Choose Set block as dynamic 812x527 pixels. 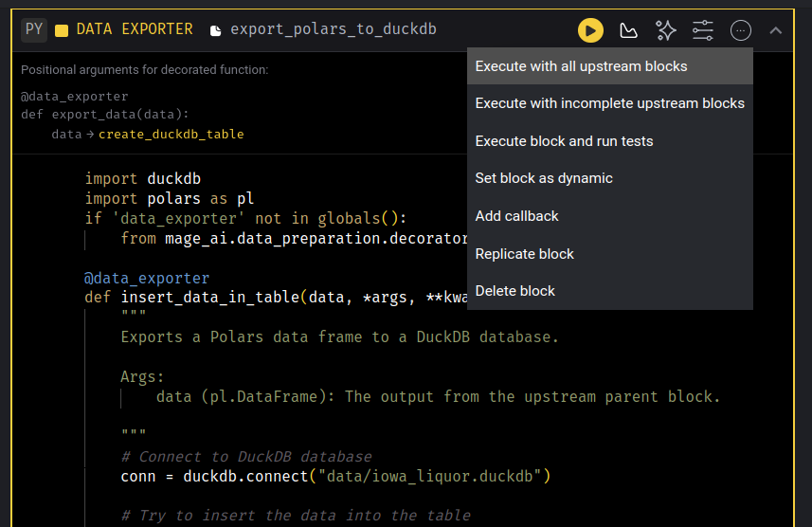pos(610,178)
